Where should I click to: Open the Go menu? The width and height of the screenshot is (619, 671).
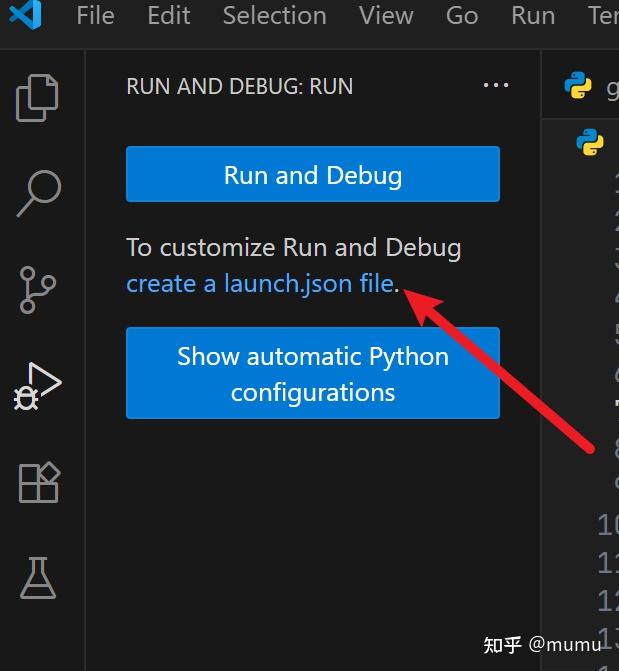click(462, 16)
